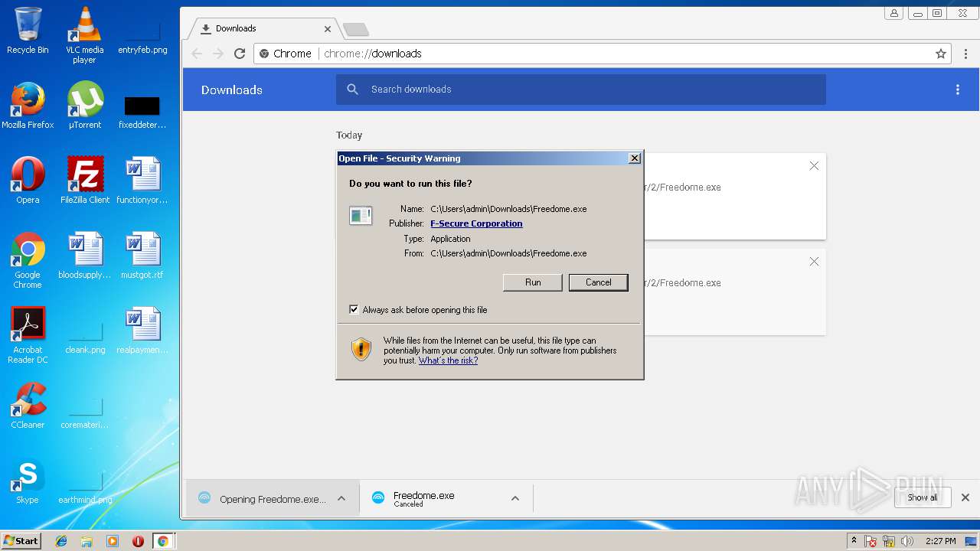This screenshot has width=980, height=551.
Task: Select mustgot.rtf document icon
Action: 142,256
